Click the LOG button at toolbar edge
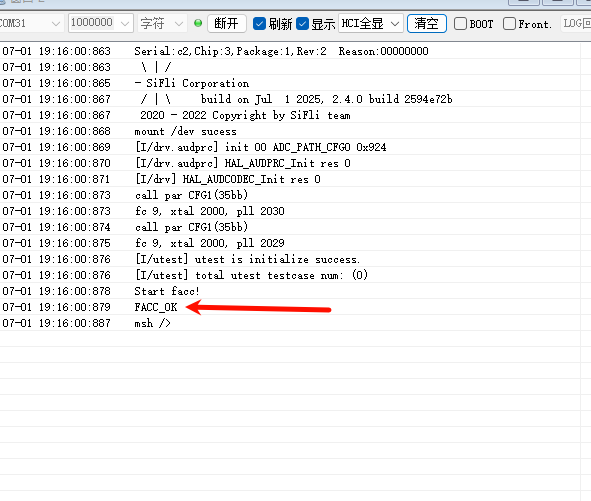This screenshot has width=591, height=501. (x=576, y=23)
